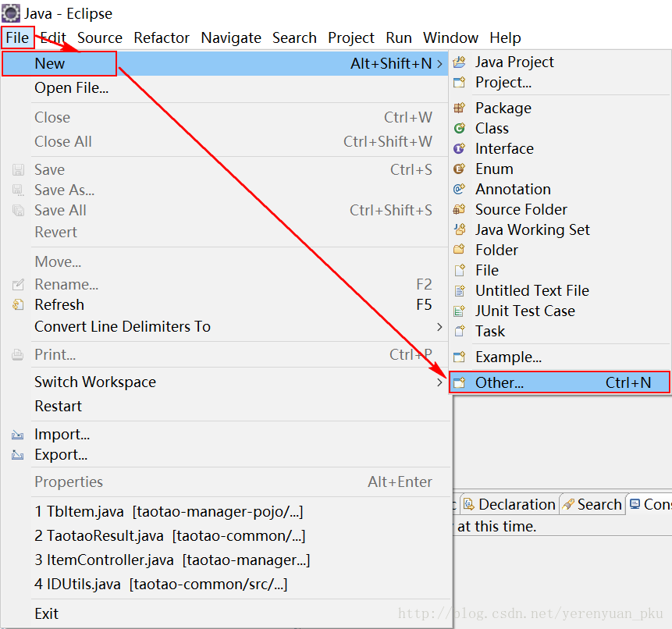This screenshot has width=672, height=629.
Task: Select Java Working Set in the submenu
Action: (560, 229)
